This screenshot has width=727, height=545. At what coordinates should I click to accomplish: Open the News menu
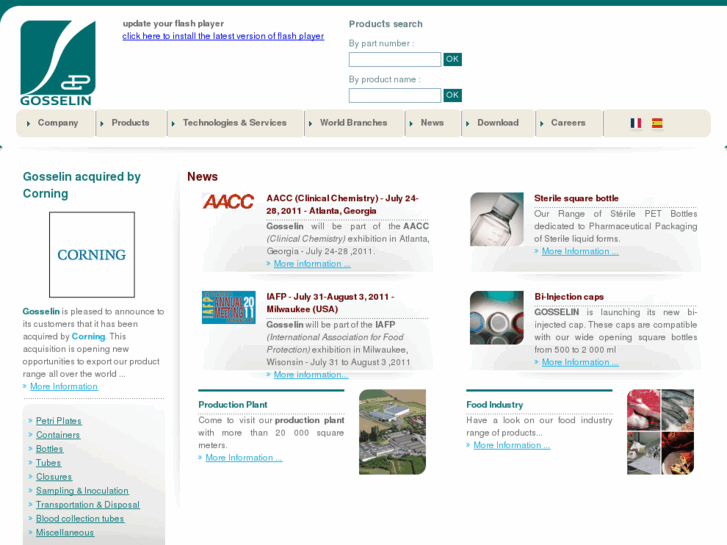pyautogui.click(x=432, y=123)
